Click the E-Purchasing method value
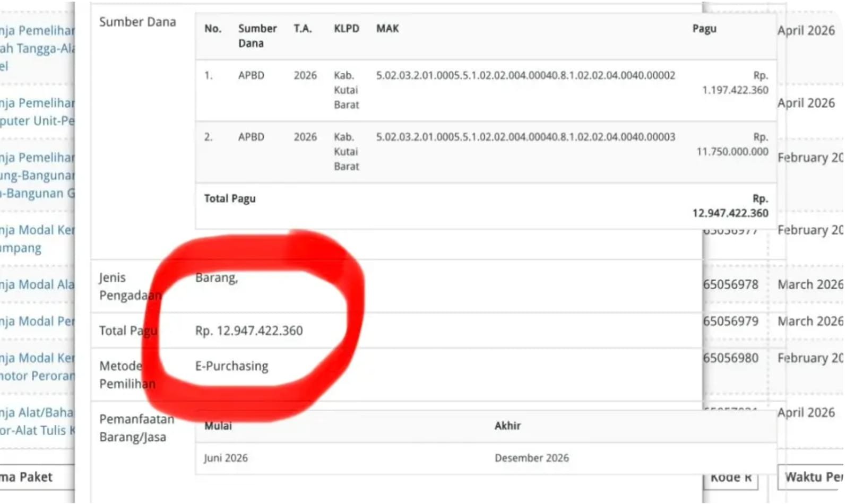This screenshot has height=504, width=846. [231, 367]
